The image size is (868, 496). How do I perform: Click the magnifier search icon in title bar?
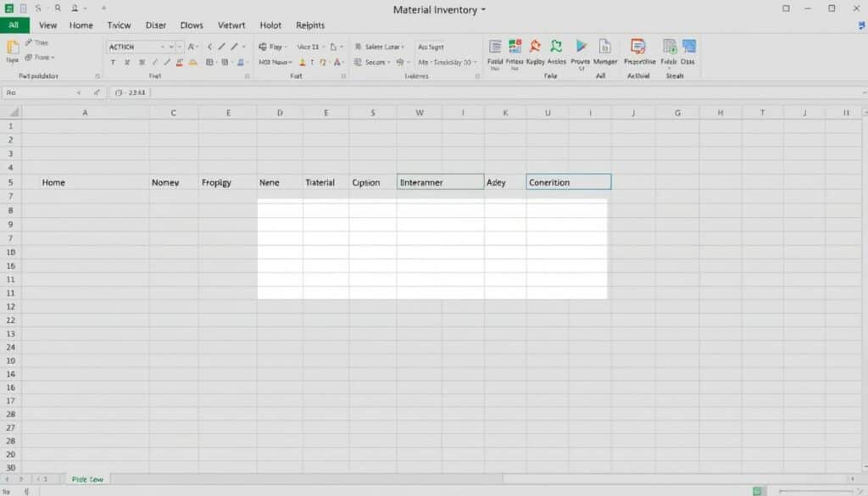click(x=58, y=8)
